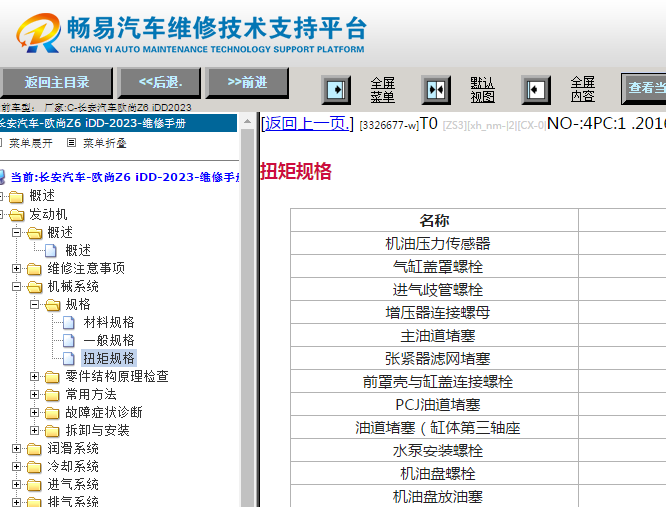Click the 名称 column header
The width and height of the screenshot is (666, 507).
tap(434, 220)
